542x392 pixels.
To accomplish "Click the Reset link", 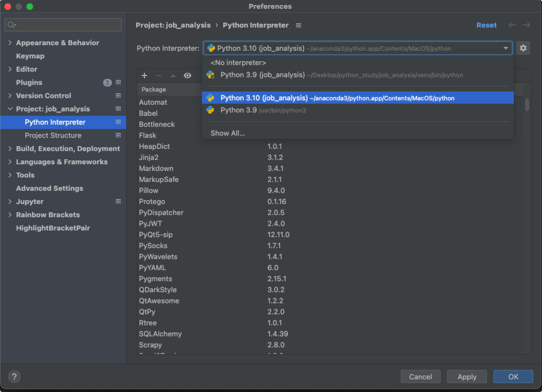I will tap(486, 25).
